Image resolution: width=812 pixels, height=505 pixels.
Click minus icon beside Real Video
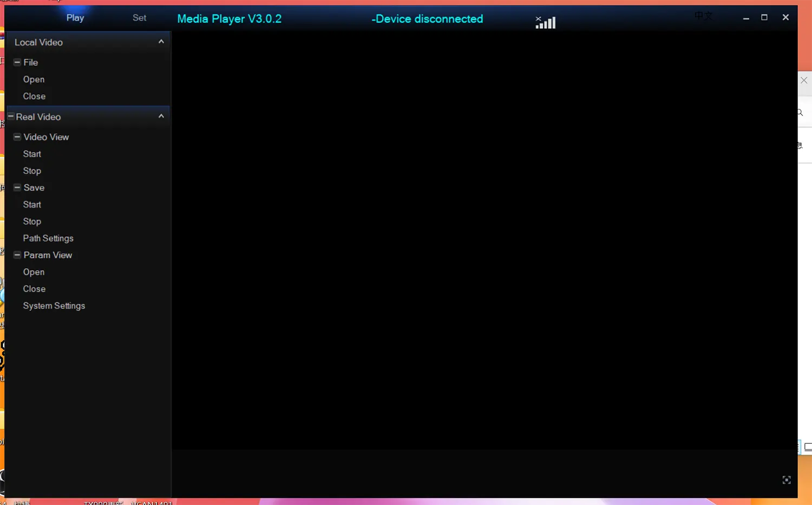click(10, 116)
